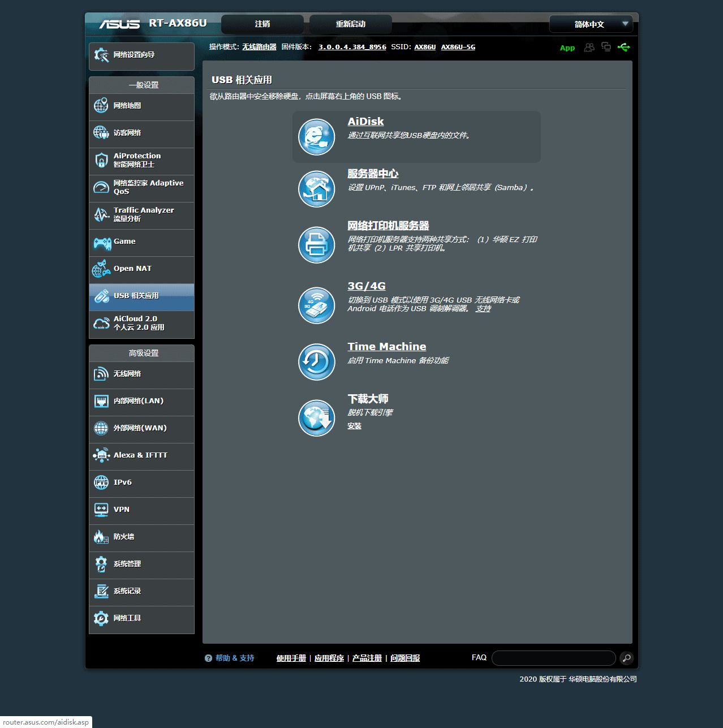
Task: Open the language dropdown 简体中文
Action: pos(591,24)
